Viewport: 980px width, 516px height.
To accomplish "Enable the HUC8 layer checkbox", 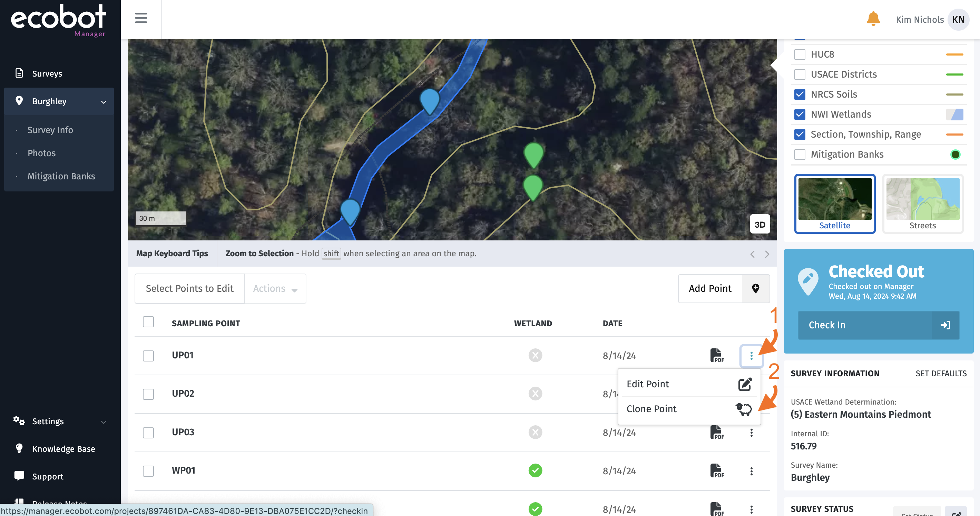I will pyautogui.click(x=800, y=54).
